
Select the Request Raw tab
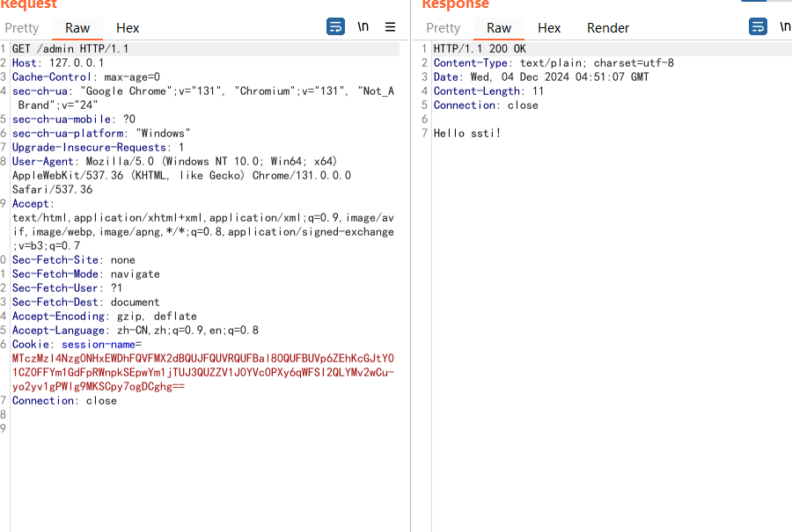(77, 28)
